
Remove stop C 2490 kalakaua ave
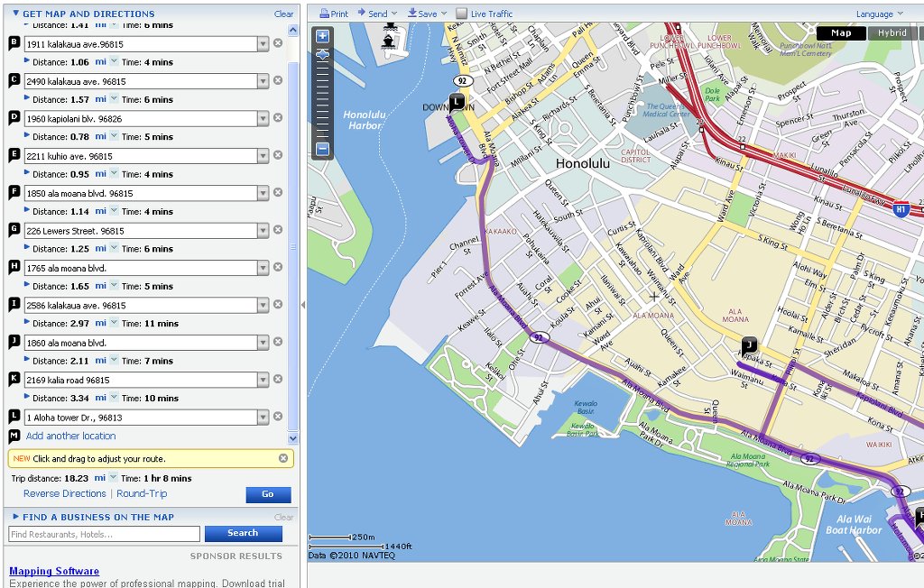278,80
